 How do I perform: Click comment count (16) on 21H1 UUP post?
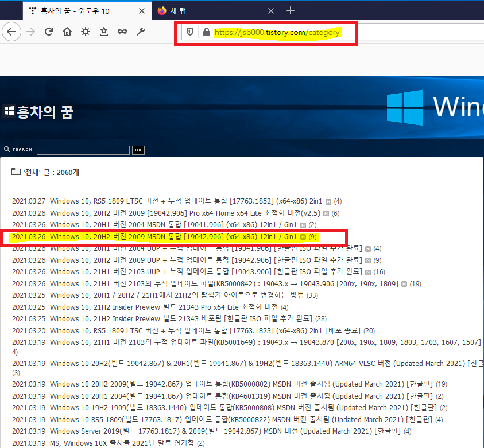click(380, 272)
